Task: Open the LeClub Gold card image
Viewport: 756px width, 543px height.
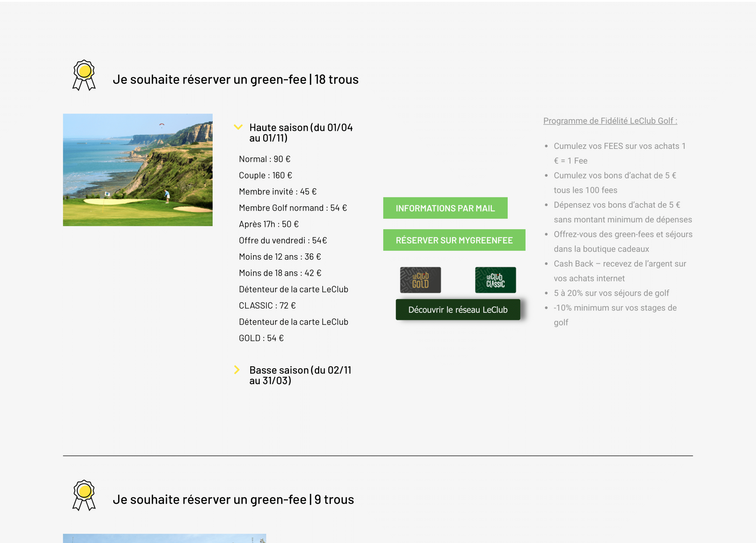Action: (420, 280)
